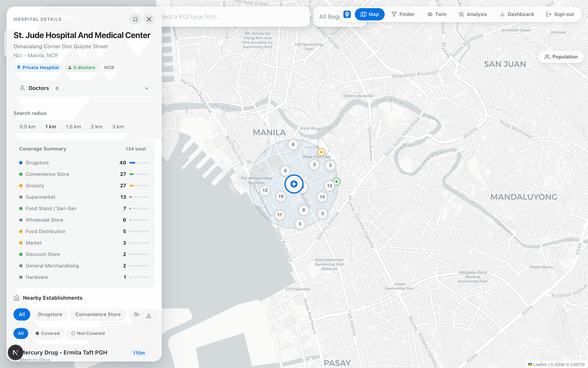The width and height of the screenshot is (588, 368).
Task: Select the Wholesale Store coverage row
Action: [84, 220]
